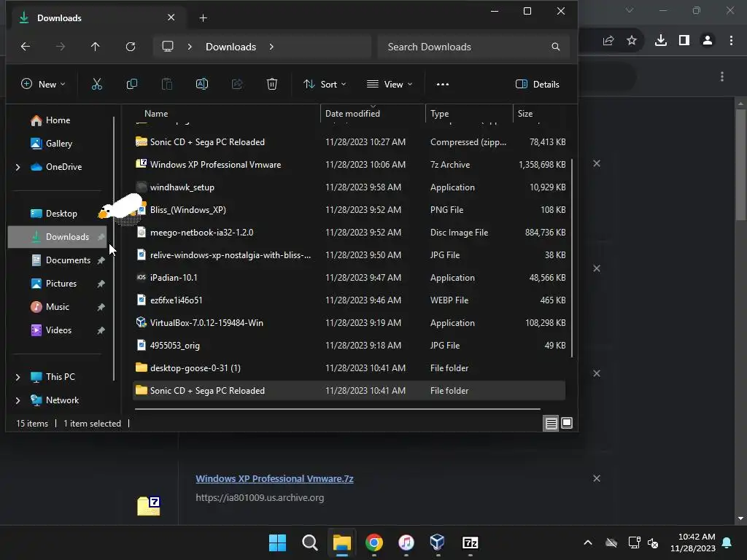Click the Cut scissors icon
This screenshot has width=747, height=560.
pyautogui.click(x=97, y=85)
